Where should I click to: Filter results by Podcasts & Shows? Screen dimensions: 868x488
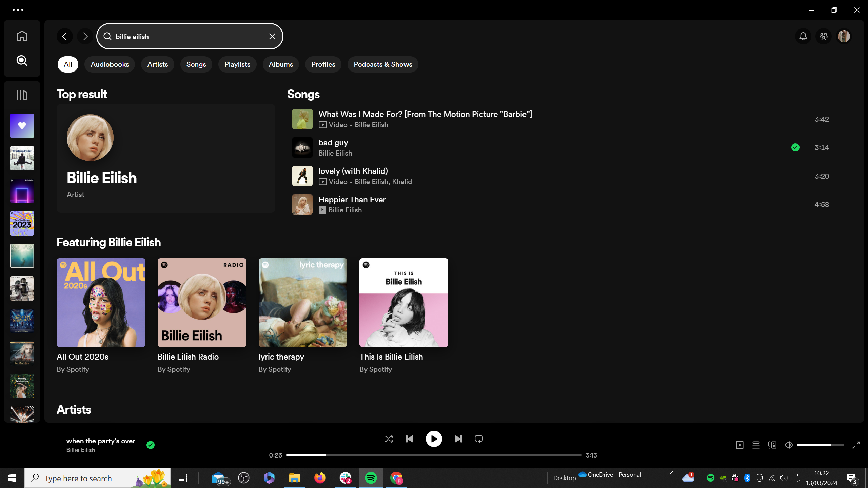click(x=383, y=64)
